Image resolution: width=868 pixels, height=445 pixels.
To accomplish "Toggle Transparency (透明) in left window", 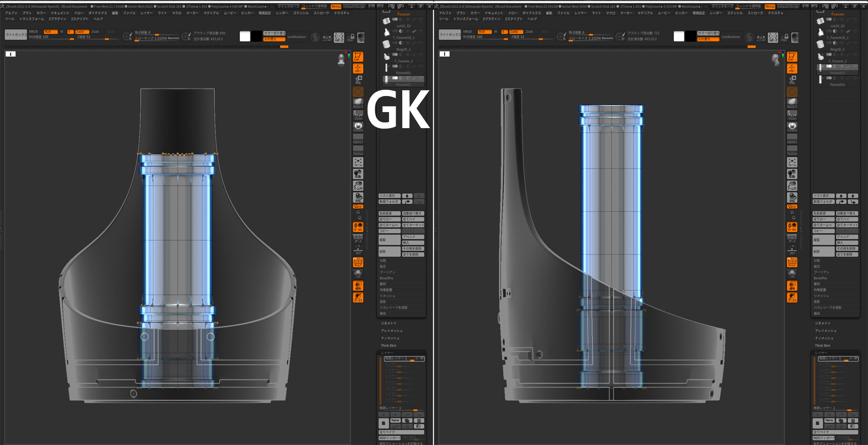I will [x=358, y=286].
